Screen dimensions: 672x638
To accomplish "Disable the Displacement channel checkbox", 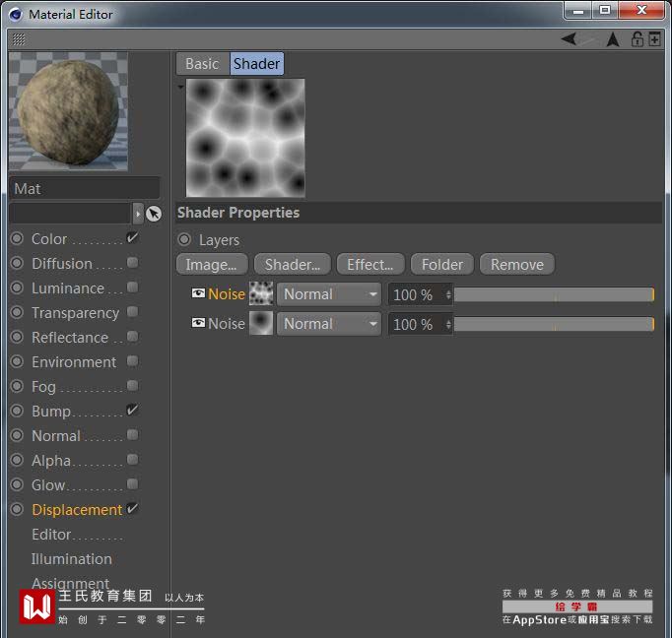I will coord(132,509).
